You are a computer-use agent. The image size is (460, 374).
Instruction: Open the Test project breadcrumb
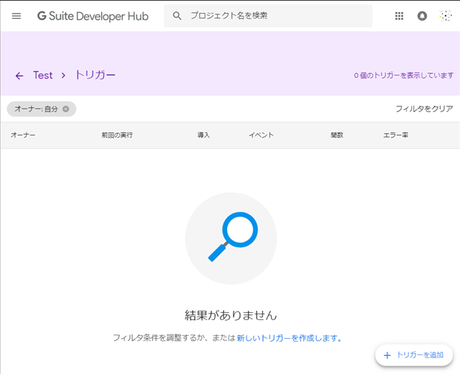pos(43,75)
